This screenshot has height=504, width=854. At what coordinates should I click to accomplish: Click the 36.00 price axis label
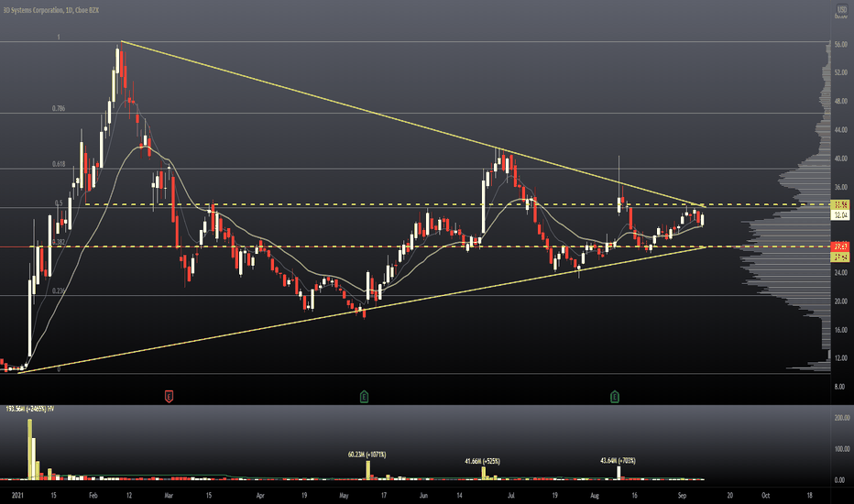click(x=840, y=187)
